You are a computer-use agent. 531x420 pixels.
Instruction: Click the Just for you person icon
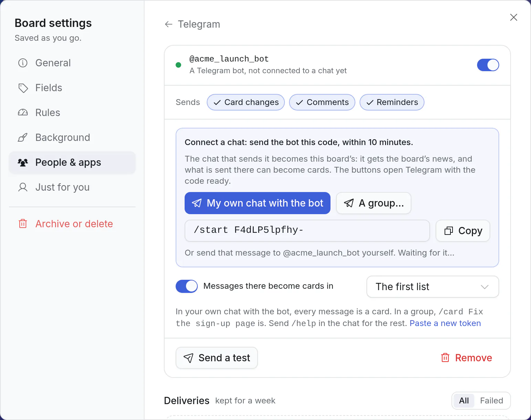[23, 187]
